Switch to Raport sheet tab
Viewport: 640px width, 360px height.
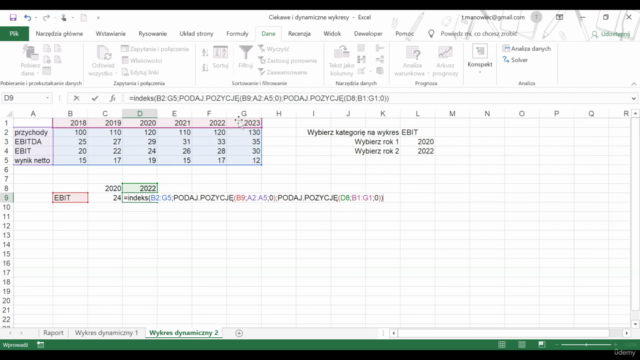53,333
